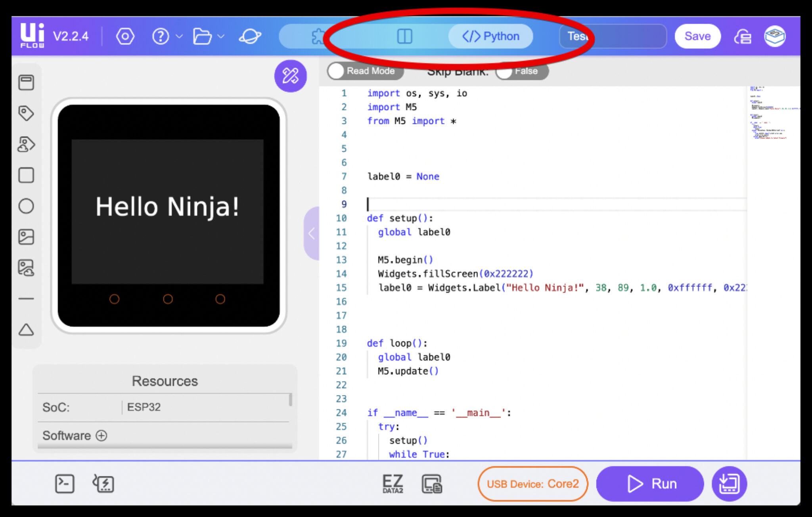Click the left orange device button
The image size is (812, 517).
tap(114, 299)
